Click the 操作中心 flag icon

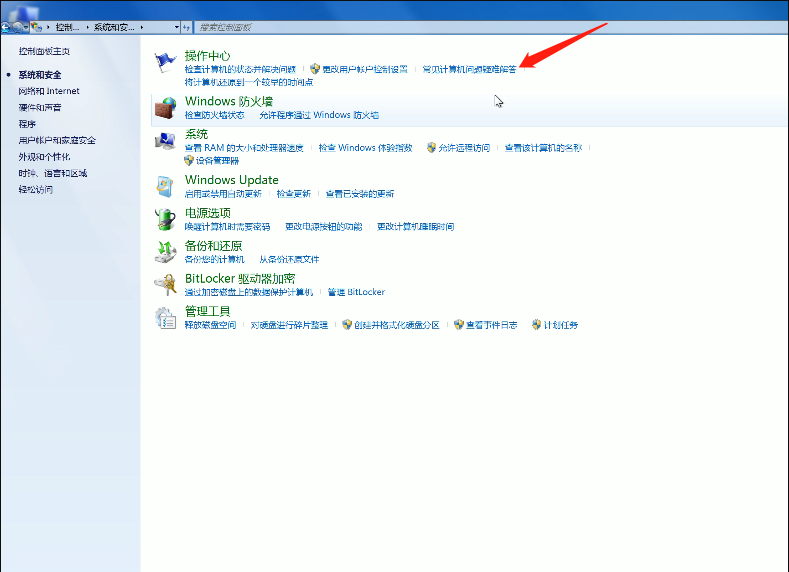[165, 63]
